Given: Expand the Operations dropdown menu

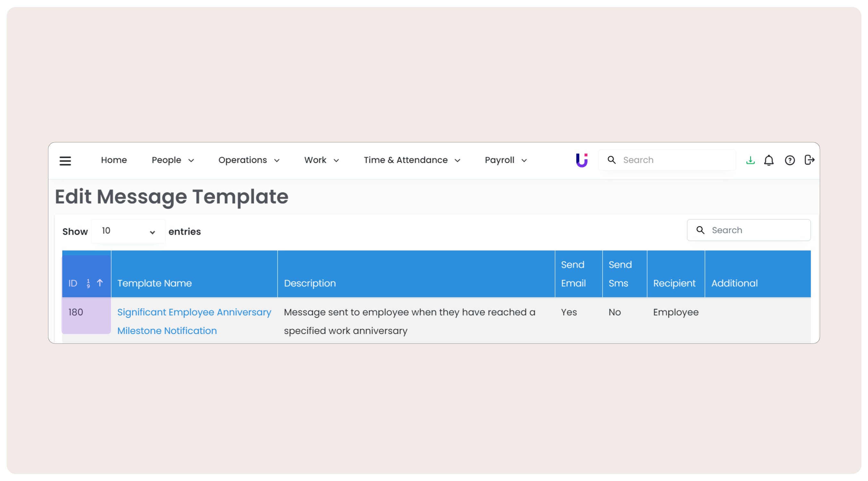Looking at the screenshot, I should (249, 160).
